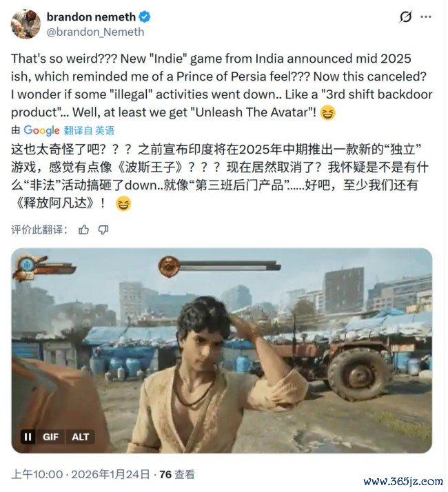The width and height of the screenshot is (448, 492).
Task: Rate the translation with thumbs up
Action: pos(83,230)
